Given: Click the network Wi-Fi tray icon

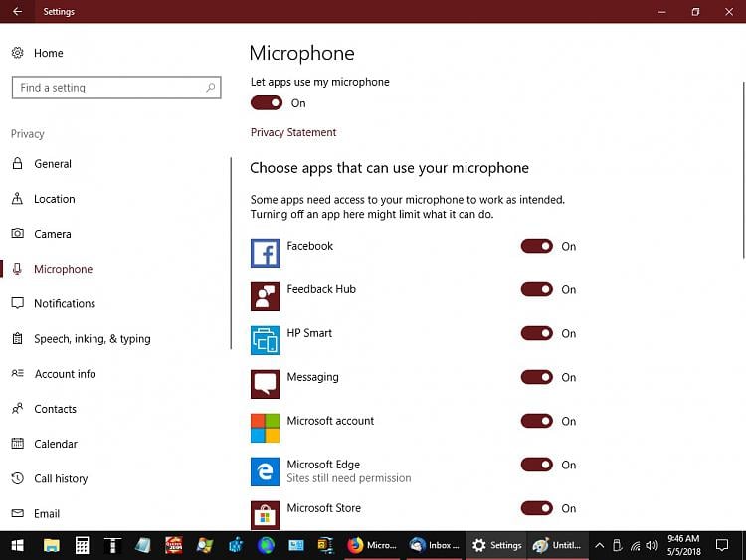Looking at the screenshot, I should tap(636, 546).
